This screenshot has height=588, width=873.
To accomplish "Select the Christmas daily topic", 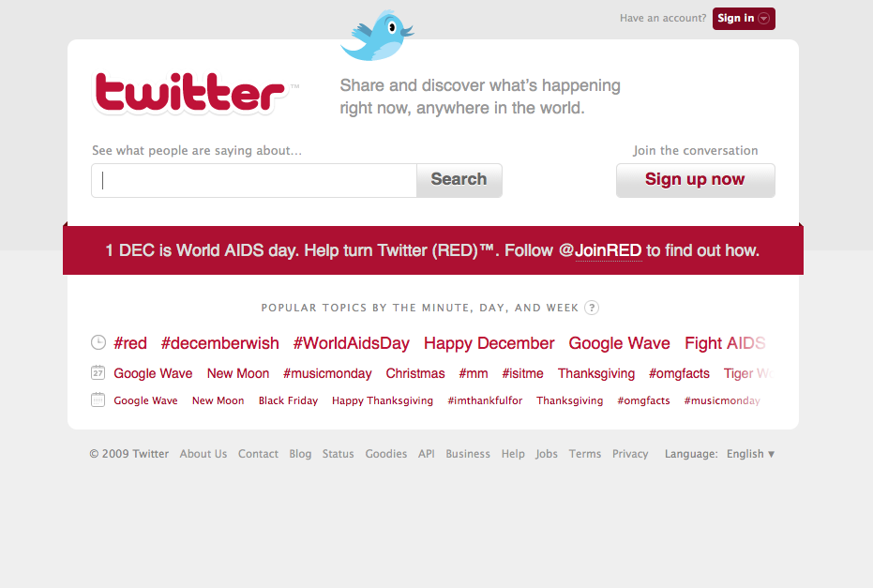I will pos(415,373).
